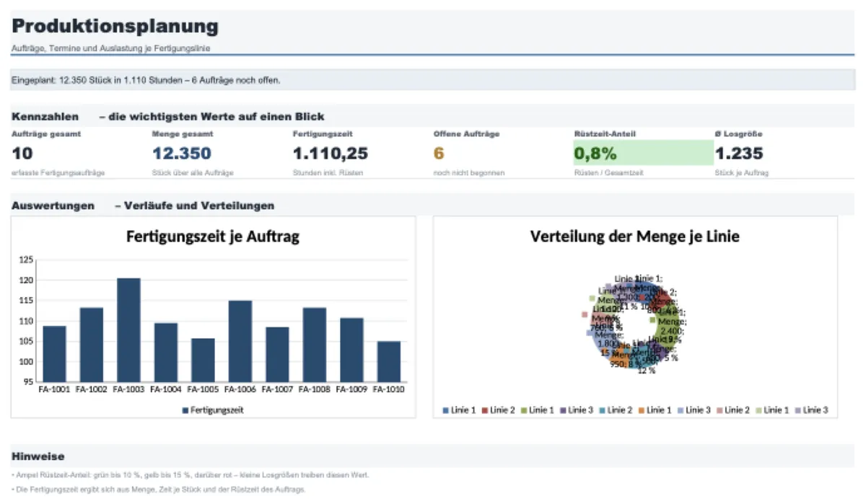Image resolution: width=866 pixels, height=504 pixels.
Task: Click the caption 'Stück je Auftrag'
Action: tap(741, 173)
